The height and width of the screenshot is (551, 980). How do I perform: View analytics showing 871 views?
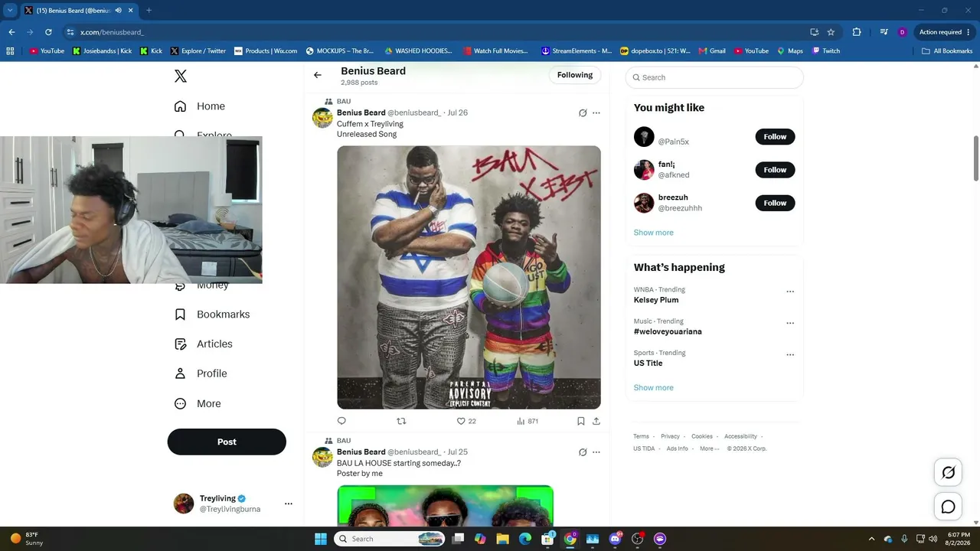coord(528,421)
